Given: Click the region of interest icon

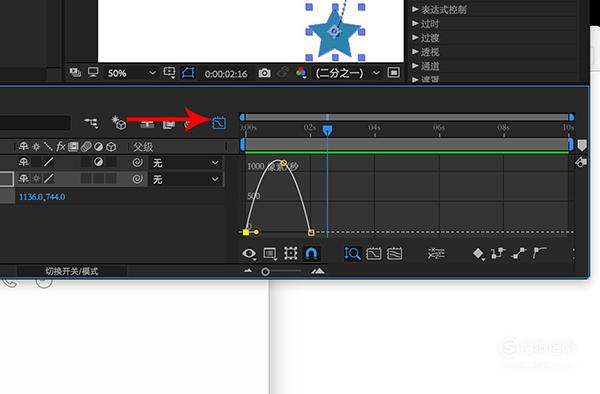Looking at the screenshot, I should click(393, 72).
